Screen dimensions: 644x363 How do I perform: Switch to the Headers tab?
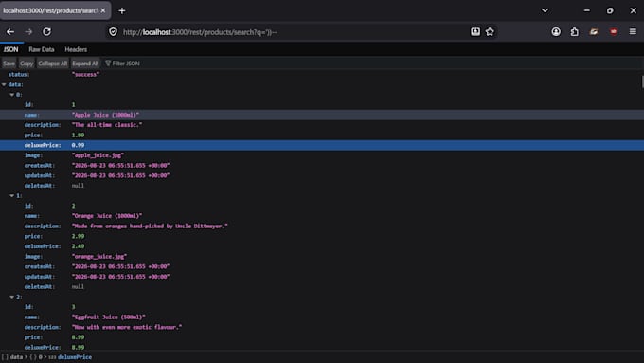(76, 49)
